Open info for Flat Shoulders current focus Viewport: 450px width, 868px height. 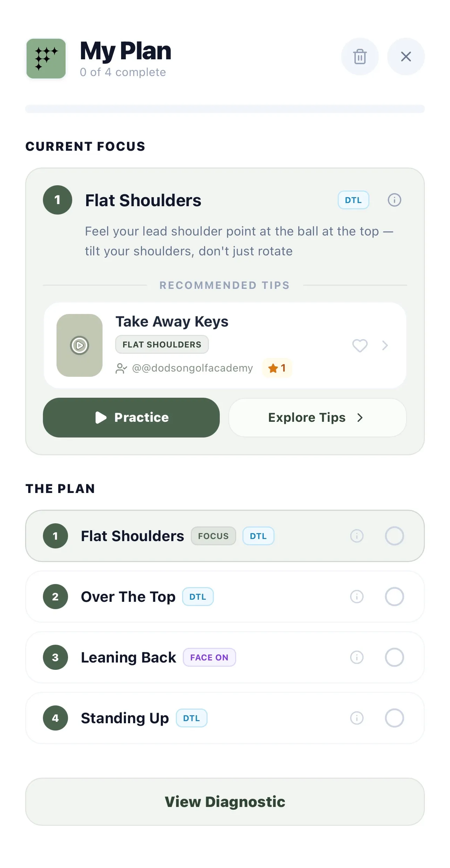coord(394,200)
